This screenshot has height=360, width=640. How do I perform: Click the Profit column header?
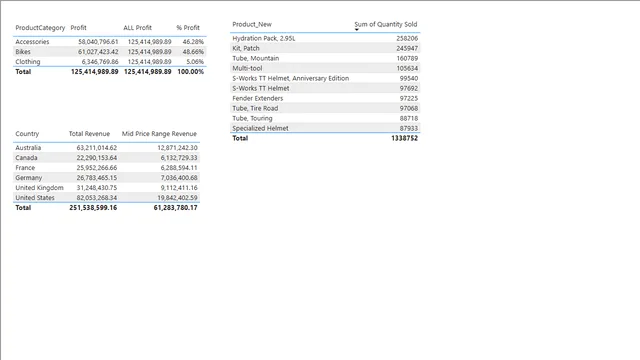click(78, 28)
